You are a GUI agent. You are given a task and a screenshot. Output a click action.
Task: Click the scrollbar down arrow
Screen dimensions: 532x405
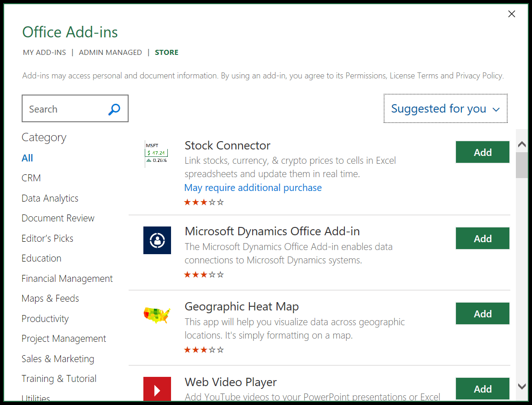[522, 387]
